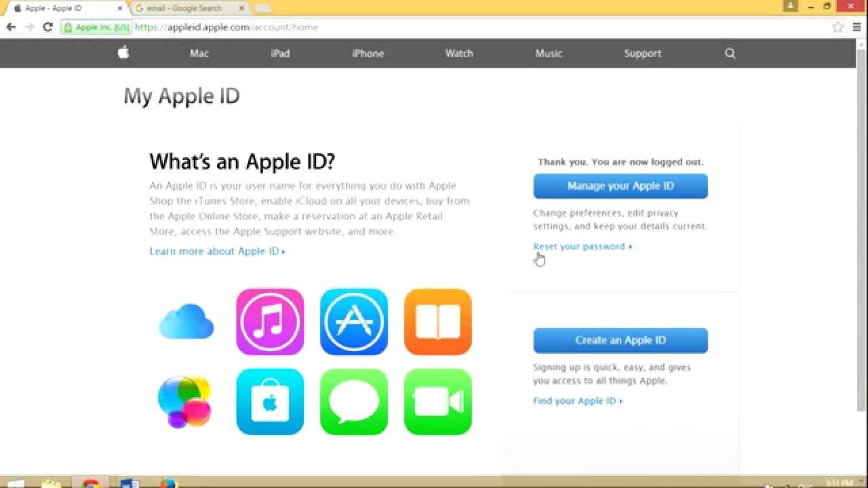Open the Watch menu item

click(x=459, y=54)
